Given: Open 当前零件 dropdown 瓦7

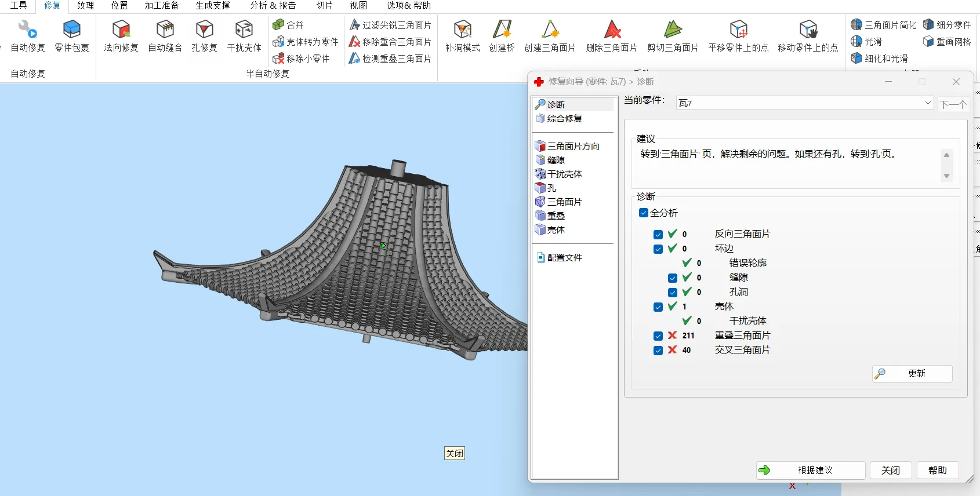Looking at the screenshot, I should (805, 103).
